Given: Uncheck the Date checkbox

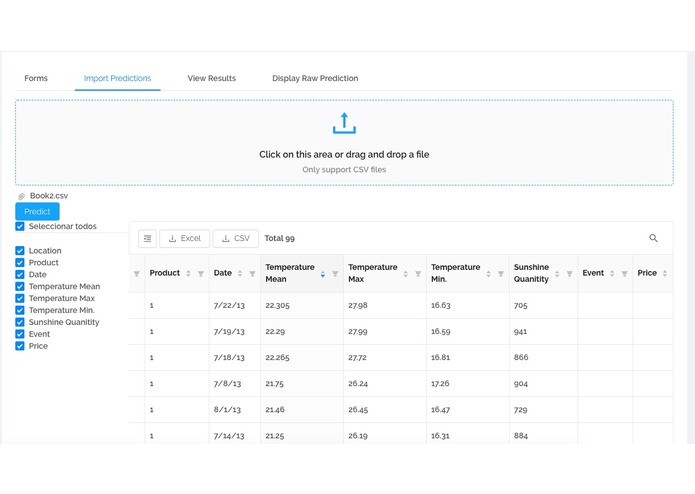Looking at the screenshot, I should [x=20, y=275].
